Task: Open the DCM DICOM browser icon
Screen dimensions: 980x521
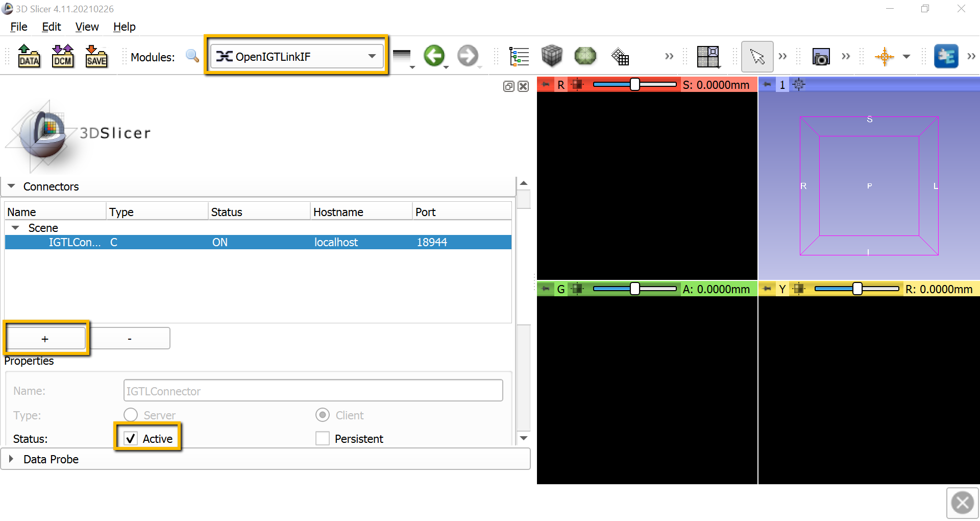Action: [x=63, y=56]
